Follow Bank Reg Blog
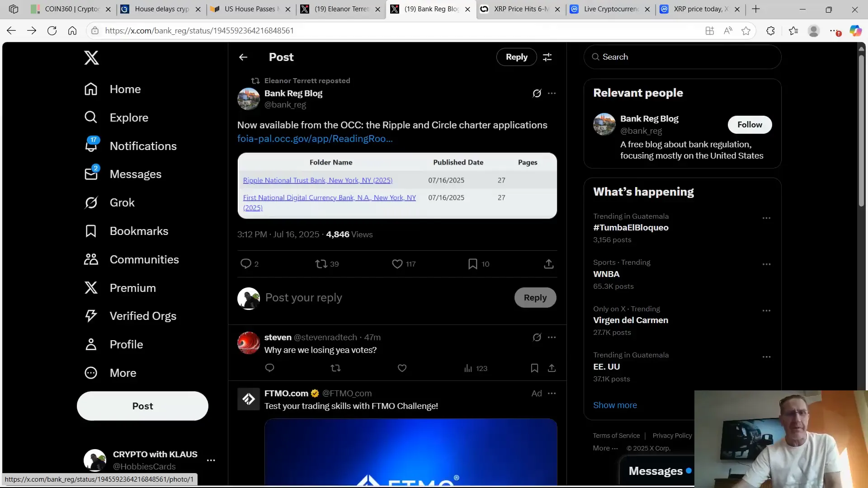The width and height of the screenshot is (868, 488). pyautogui.click(x=750, y=125)
